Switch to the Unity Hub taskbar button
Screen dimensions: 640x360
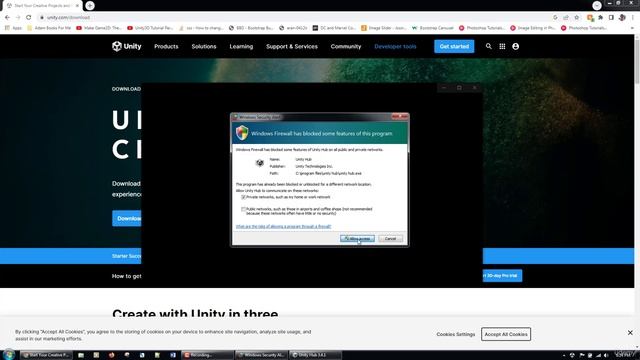[315, 355]
